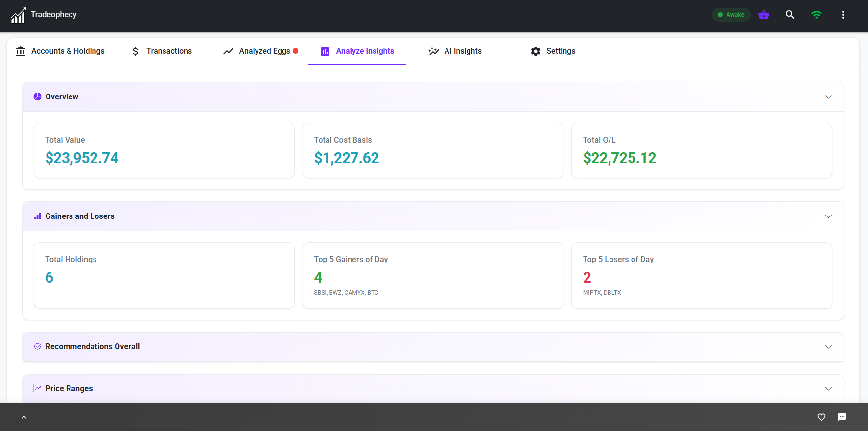Expand bottom bar with up chevron
Viewport: 868px width, 431px height.
[x=24, y=417]
